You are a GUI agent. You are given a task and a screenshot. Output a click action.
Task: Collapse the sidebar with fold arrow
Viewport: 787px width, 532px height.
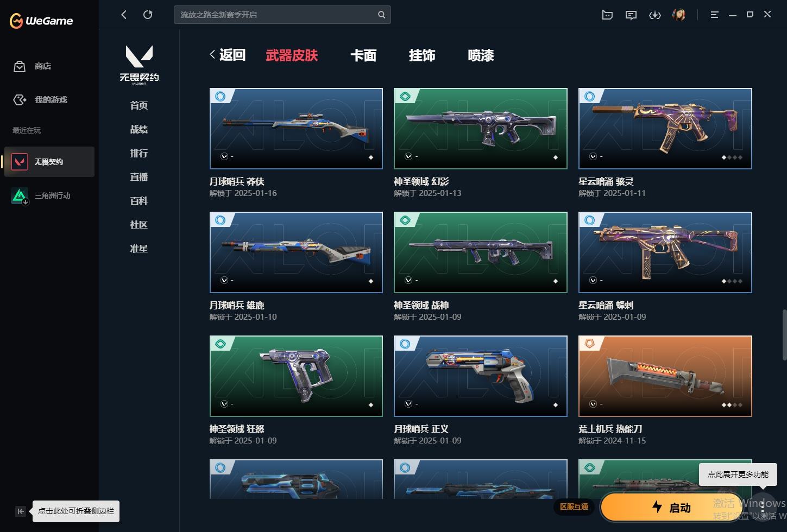[x=21, y=511]
